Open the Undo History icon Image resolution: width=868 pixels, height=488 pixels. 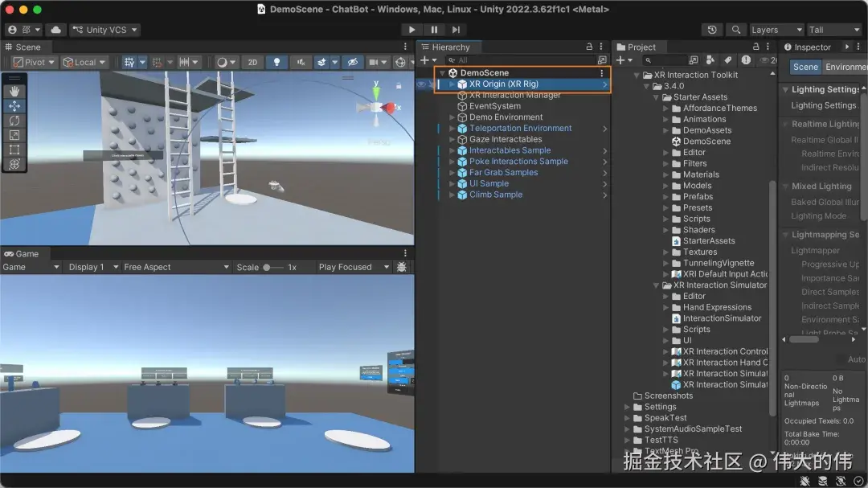(x=712, y=30)
